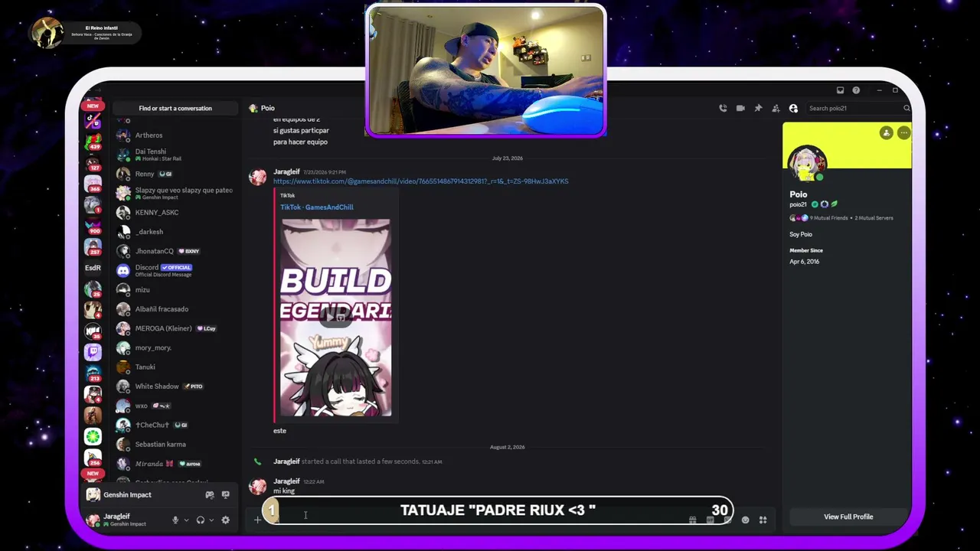
Task: Open pinned messages in Poio chat
Action: (x=758, y=108)
